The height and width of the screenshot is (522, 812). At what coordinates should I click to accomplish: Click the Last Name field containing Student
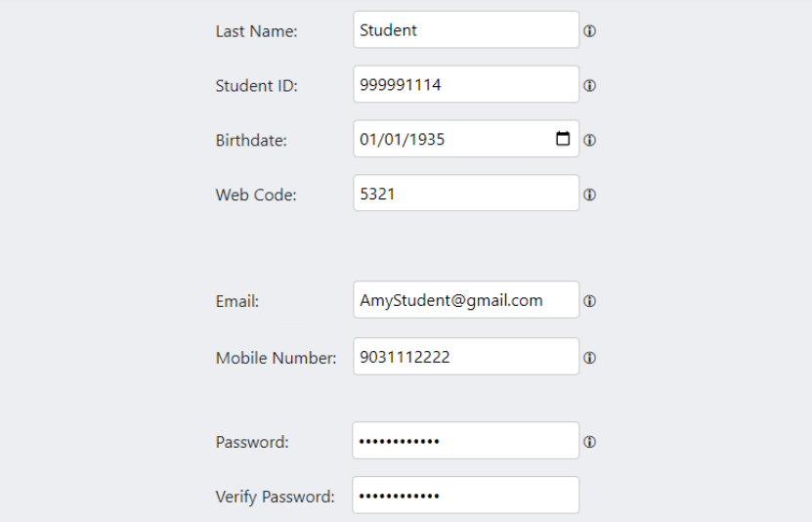pyautogui.click(x=465, y=30)
